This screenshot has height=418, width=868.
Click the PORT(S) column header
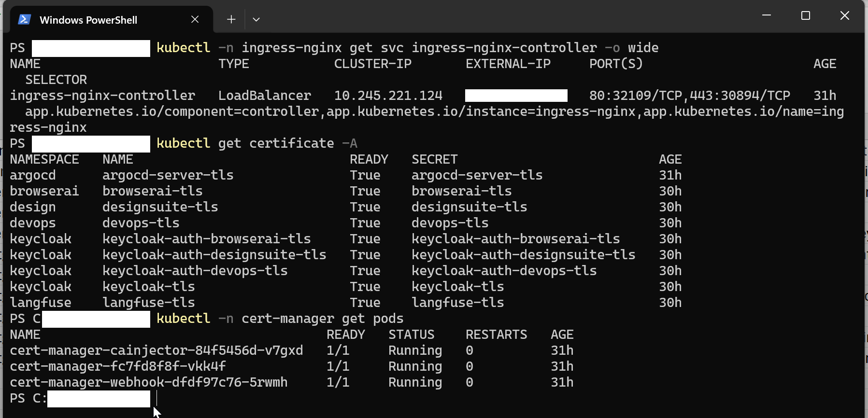616,64
